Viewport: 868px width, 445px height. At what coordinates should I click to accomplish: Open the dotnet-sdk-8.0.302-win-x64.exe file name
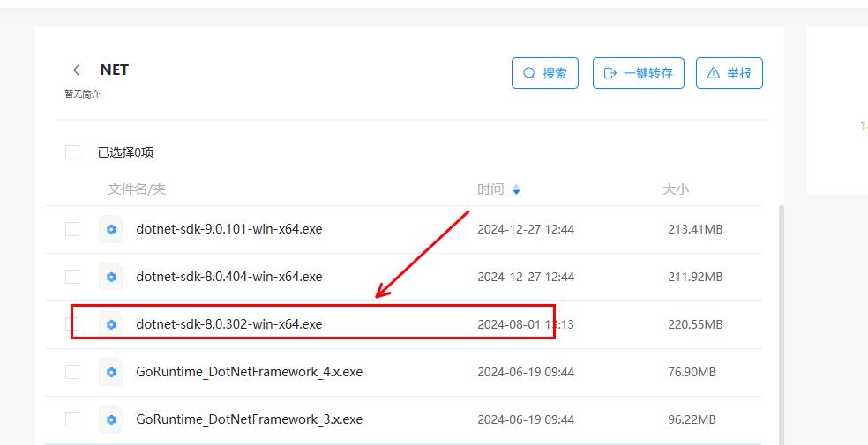click(x=229, y=324)
